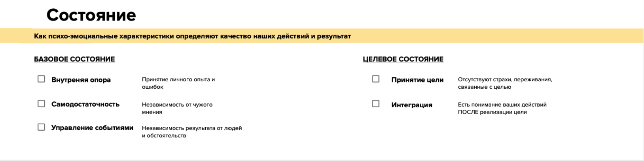This screenshot has width=644, height=161.
Task: Click the Интеграция bold label
Action: pyautogui.click(x=411, y=105)
